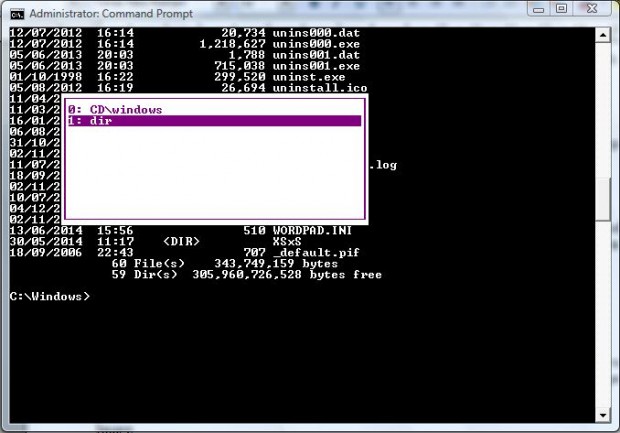Click the 'Administrator: Command Prompt' title text
This screenshot has width=620, height=433.
[111, 14]
